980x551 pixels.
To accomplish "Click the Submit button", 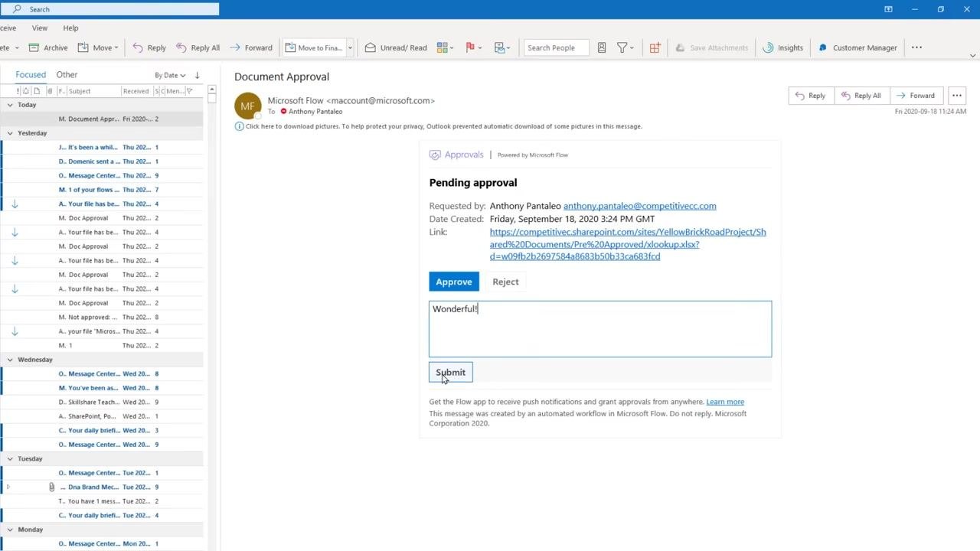I will [x=451, y=373].
